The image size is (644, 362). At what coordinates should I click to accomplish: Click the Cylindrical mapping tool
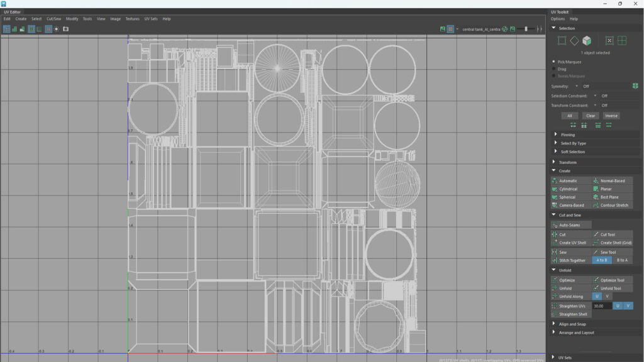tap(571, 189)
